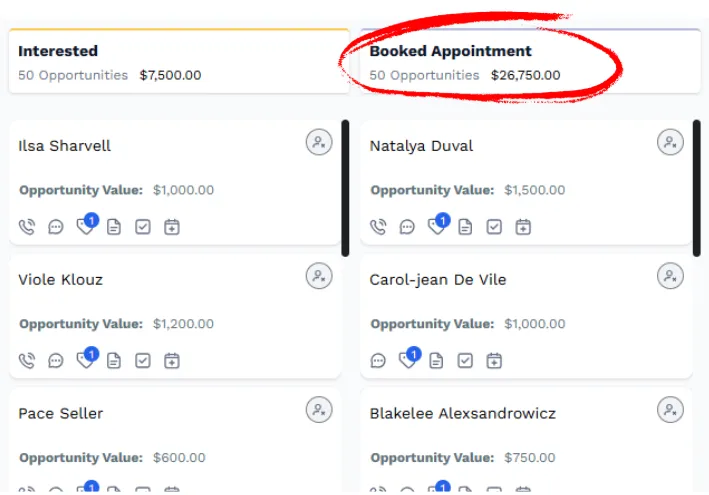
Task: Click the unassigned user icon on Pace Seller's card
Action: pyautogui.click(x=319, y=410)
